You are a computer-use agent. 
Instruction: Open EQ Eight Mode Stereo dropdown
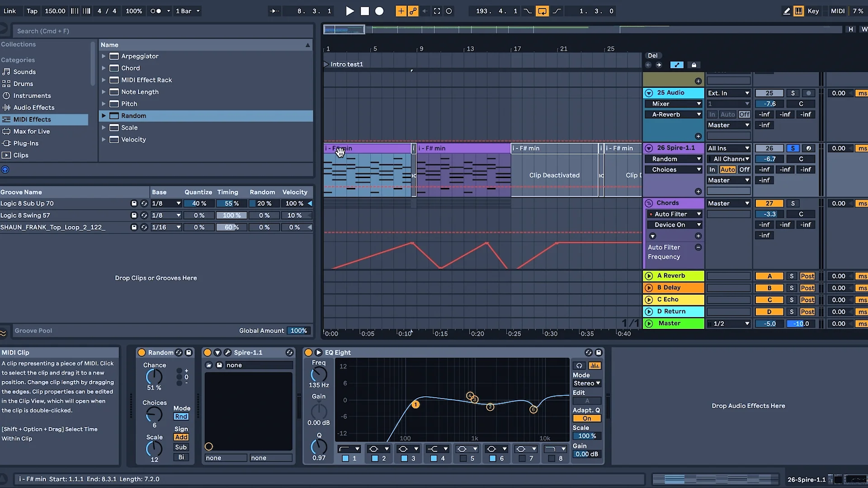point(587,383)
